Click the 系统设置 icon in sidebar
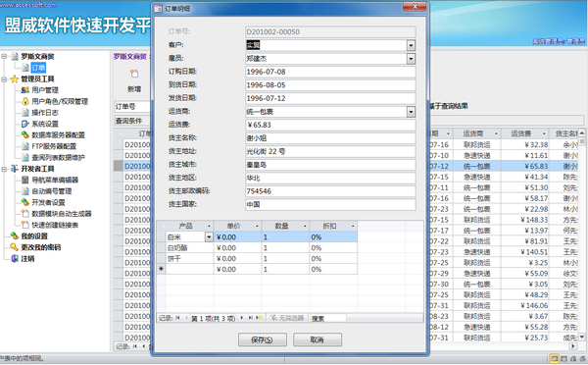The width and height of the screenshot is (588, 365). click(x=25, y=124)
